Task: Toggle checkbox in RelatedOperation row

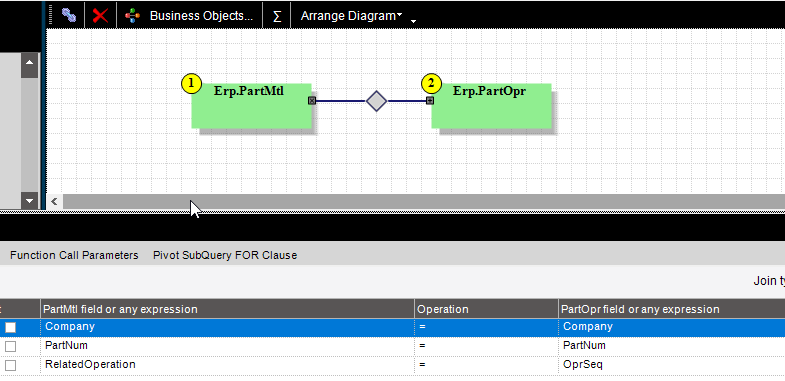Action: pos(11,365)
